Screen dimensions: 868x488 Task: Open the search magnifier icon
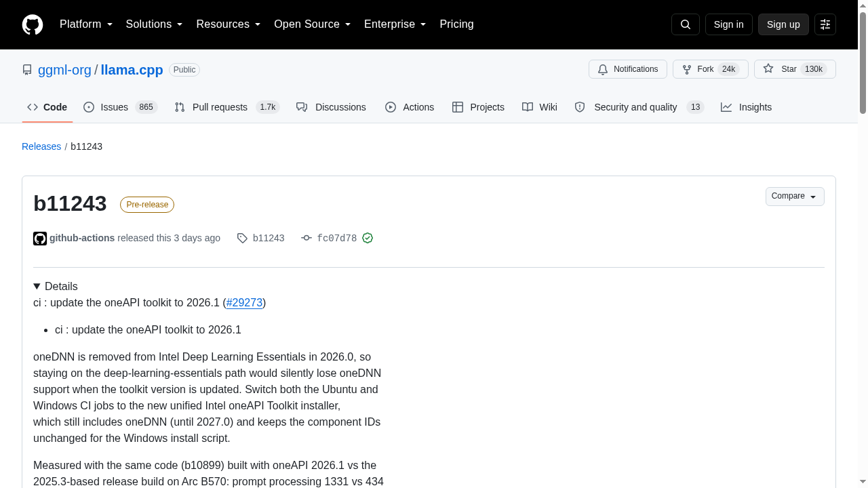pyautogui.click(x=686, y=24)
